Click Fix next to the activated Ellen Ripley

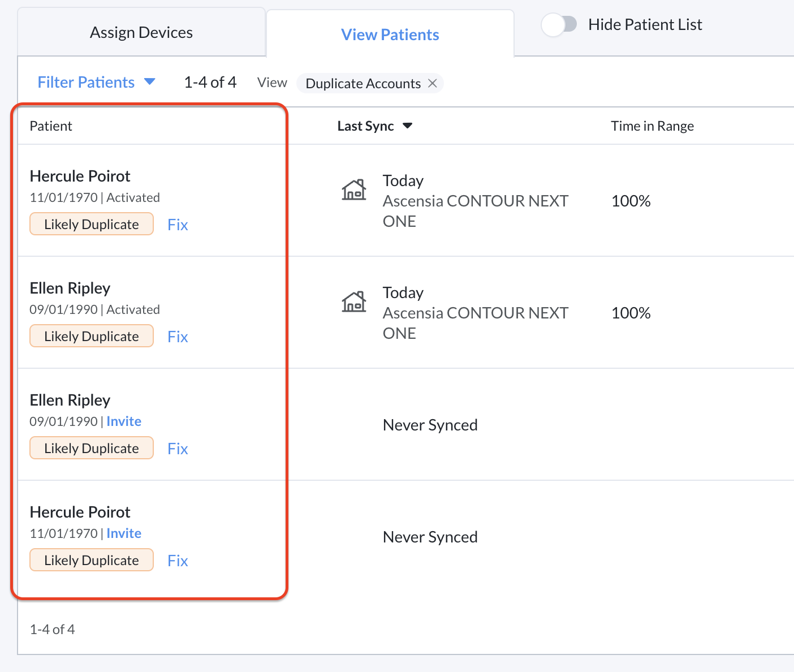pyautogui.click(x=177, y=337)
